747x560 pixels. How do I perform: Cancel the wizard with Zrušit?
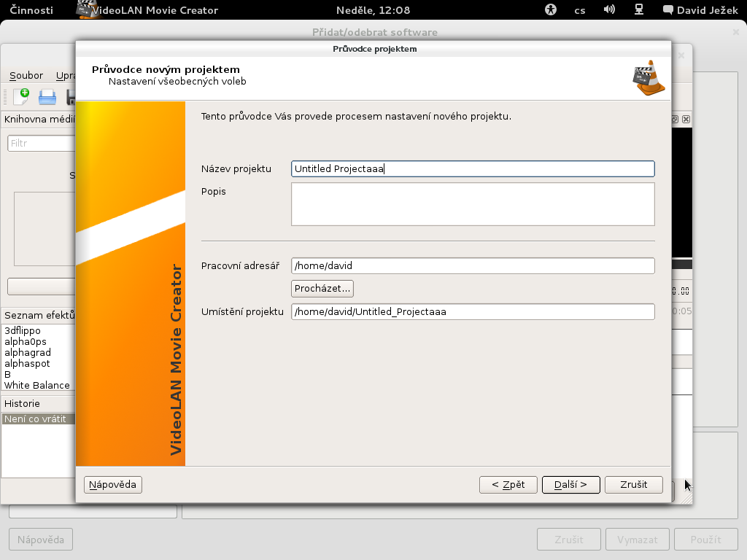pos(634,485)
